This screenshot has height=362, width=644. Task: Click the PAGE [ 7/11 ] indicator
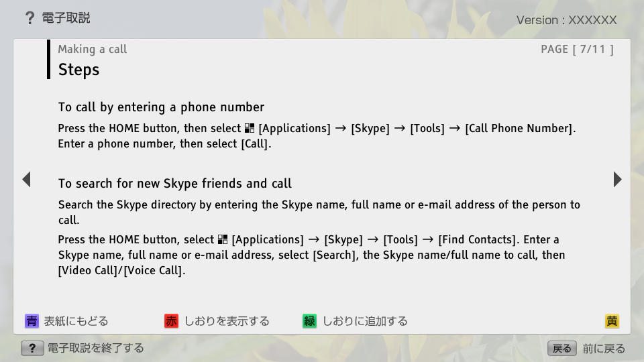coord(577,49)
